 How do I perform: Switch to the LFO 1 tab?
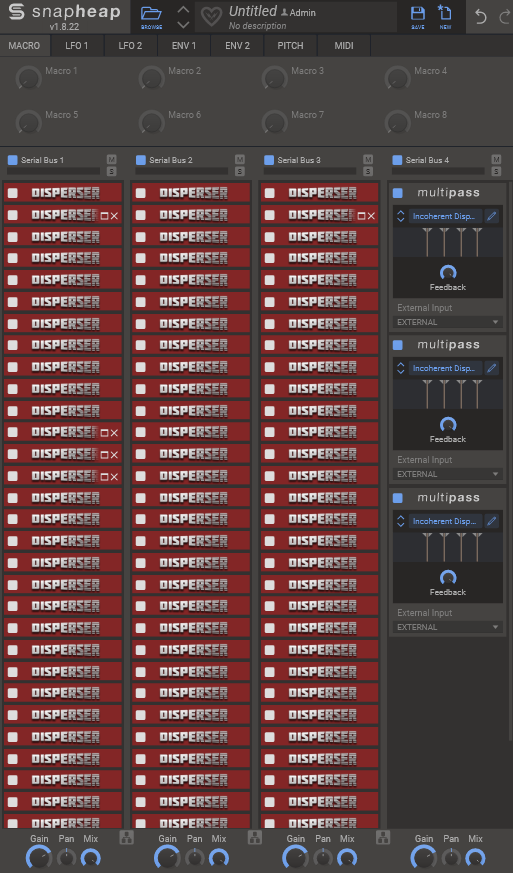76,46
